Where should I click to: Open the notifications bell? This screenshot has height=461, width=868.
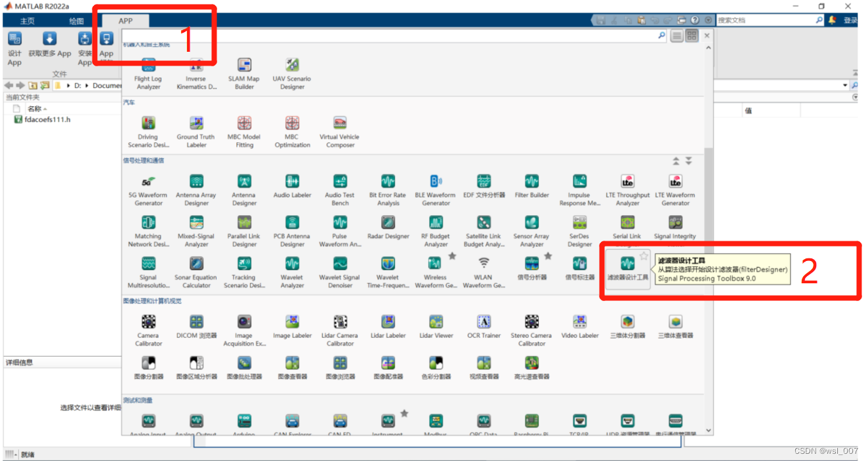[833, 20]
